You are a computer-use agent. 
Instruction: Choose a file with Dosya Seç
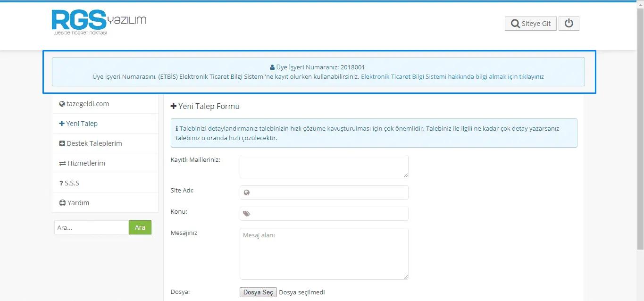258,292
